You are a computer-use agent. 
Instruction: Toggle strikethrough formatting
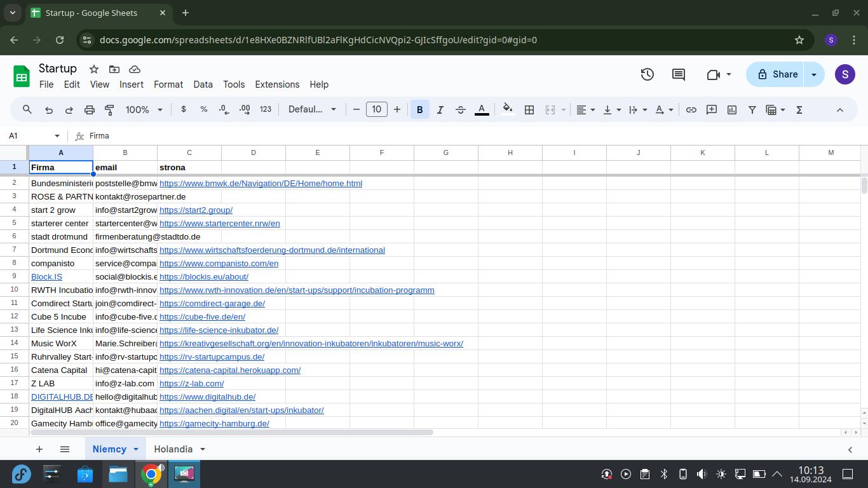click(x=461, y=109)
